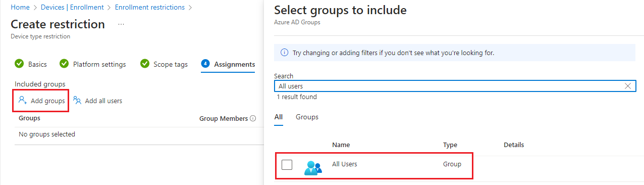Click the Add all users icon
The height and width of the screenshot is (185, 644).
pyautogui.click(x=77, y=101)
